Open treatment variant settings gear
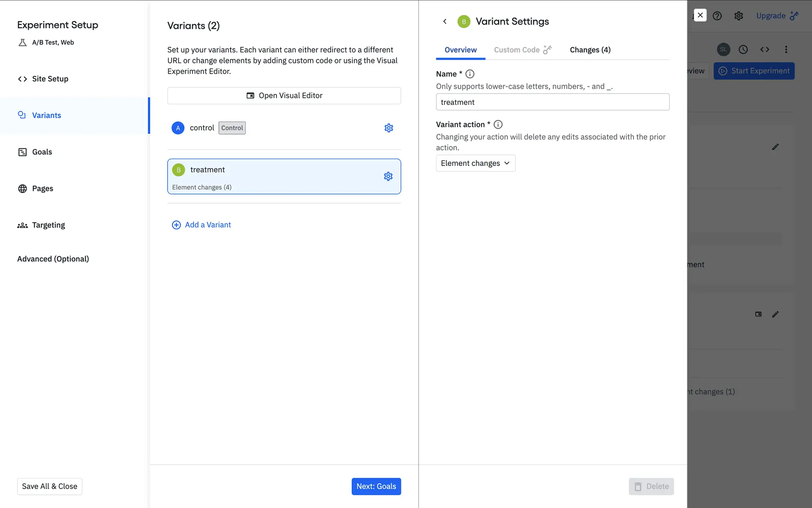The width and height of the screenshot is (812, 508). [388, 177]
